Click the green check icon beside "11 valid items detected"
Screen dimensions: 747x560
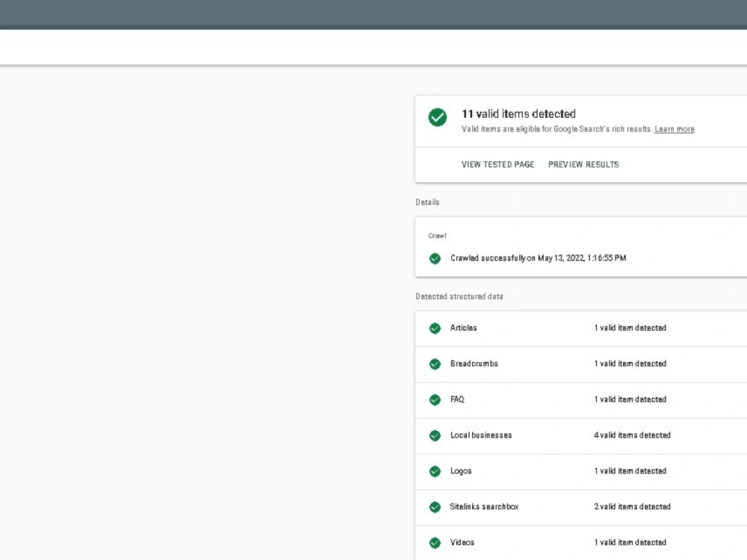click(x=437, y=118)
